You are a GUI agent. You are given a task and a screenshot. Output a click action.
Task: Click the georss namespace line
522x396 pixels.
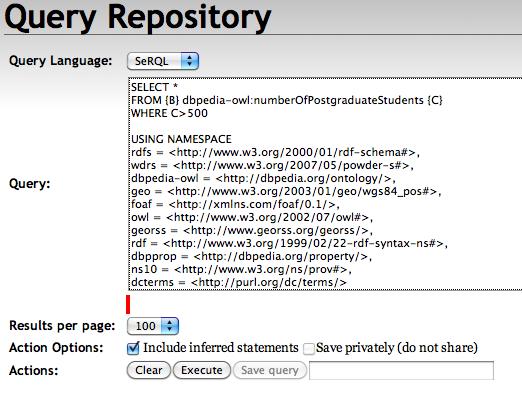(x=252, y=230)
